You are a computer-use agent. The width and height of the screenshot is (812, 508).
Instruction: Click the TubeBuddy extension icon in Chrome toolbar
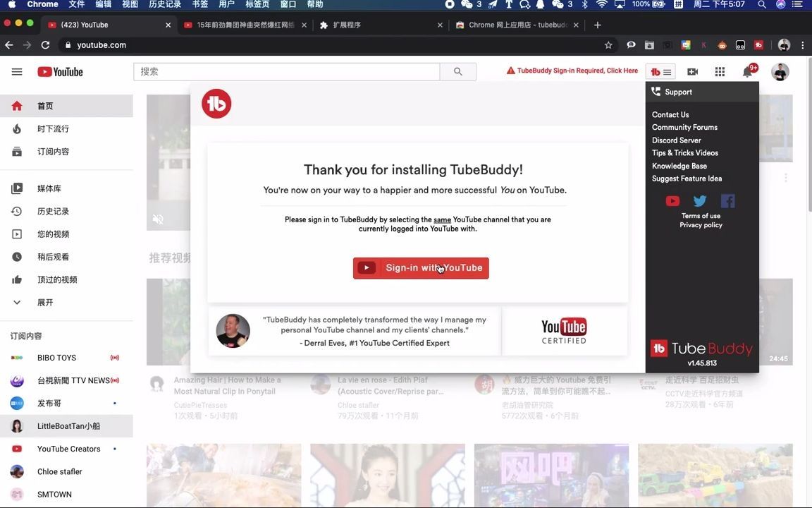[758, 45]
